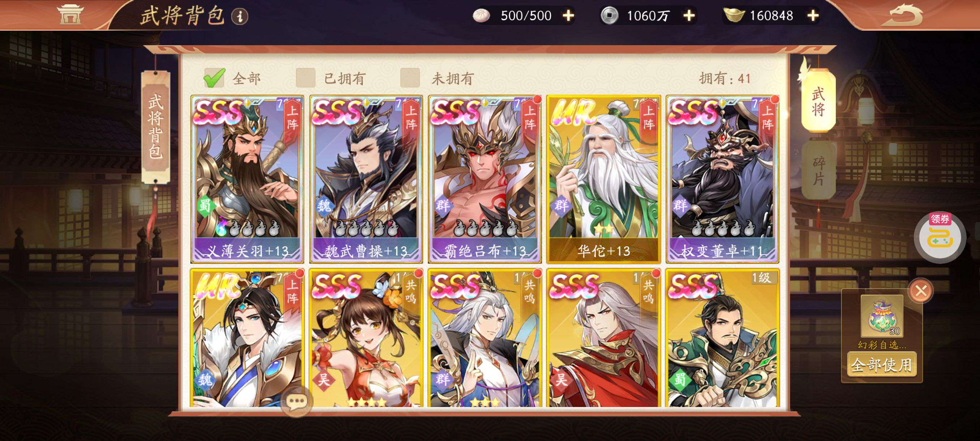Select the 权变董卓+11 hero card
The height and width of the screenshot is (441, 980).
coord(722,179)
